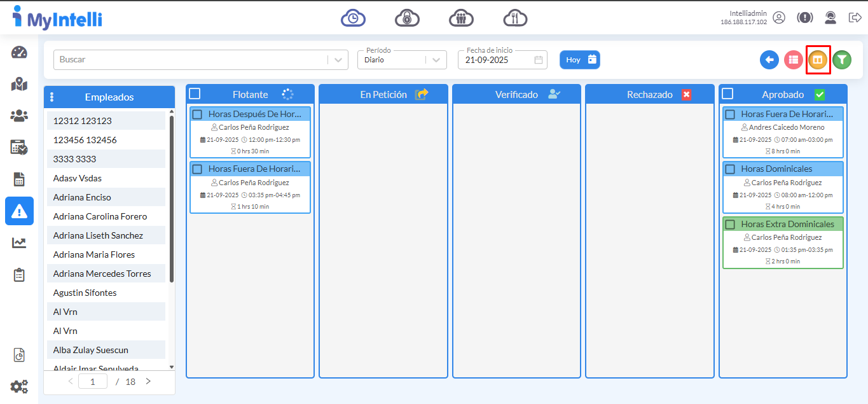Viewport: 868px width, 404px height.
Task: Open the cloud padlock access module
Action: coord(407,18)
